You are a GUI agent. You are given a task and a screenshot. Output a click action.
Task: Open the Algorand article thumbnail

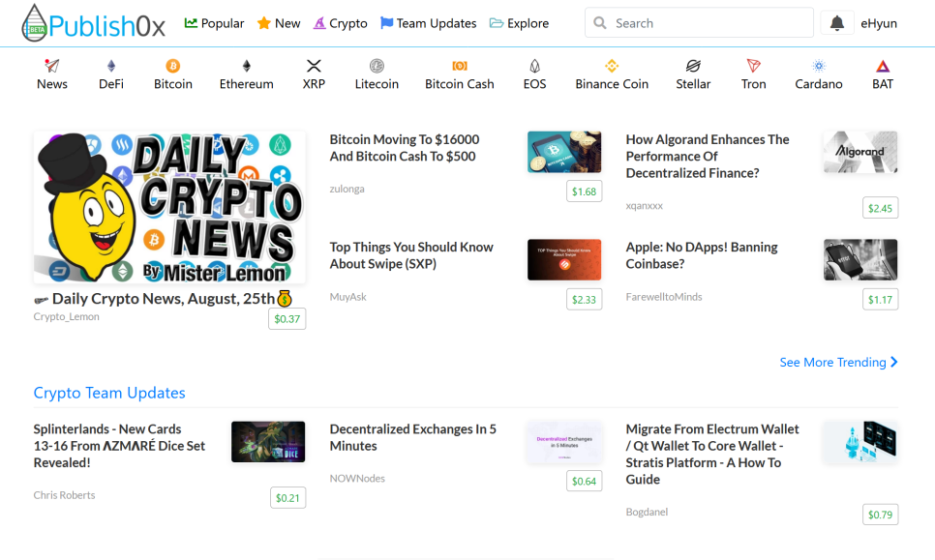click(860, 152)
